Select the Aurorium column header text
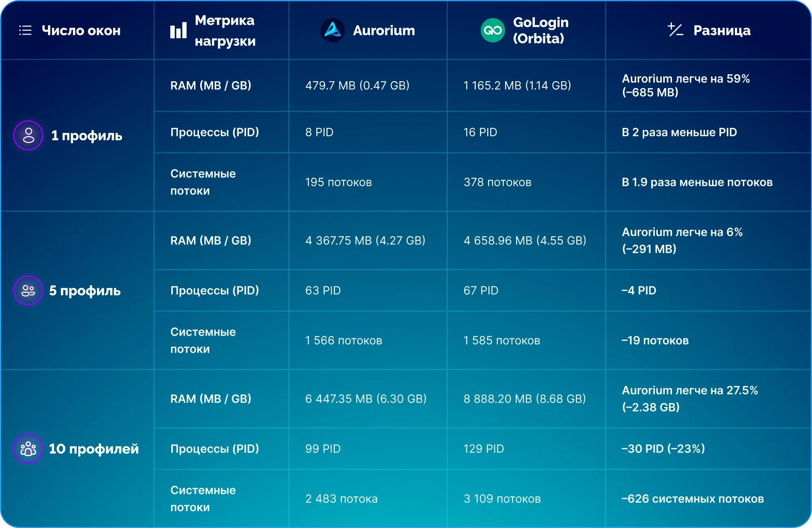Image resolution: width=812 pixels, height=528 pixels. coord(384,30)
